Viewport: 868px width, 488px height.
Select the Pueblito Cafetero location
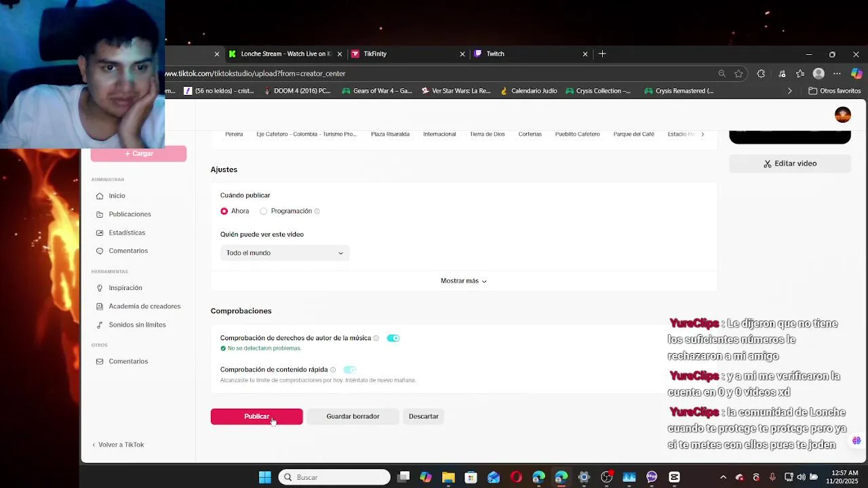pyautogui.click(x=577, y=134)
